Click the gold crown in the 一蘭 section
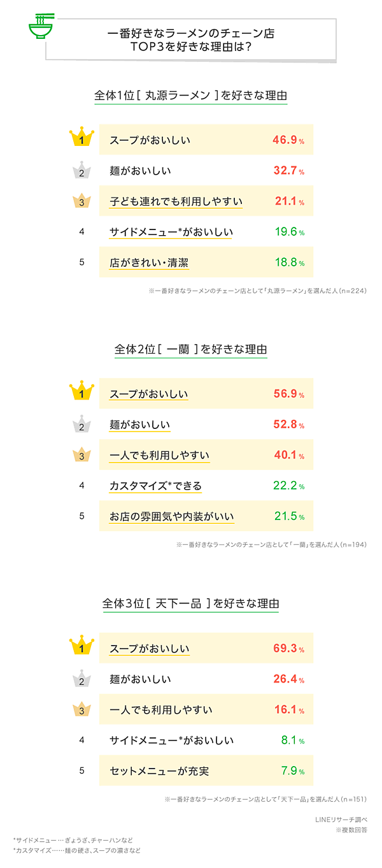Image resolution: width=382 pixels, height=868 pixels. pyautogui.click(x=81, y=392)
